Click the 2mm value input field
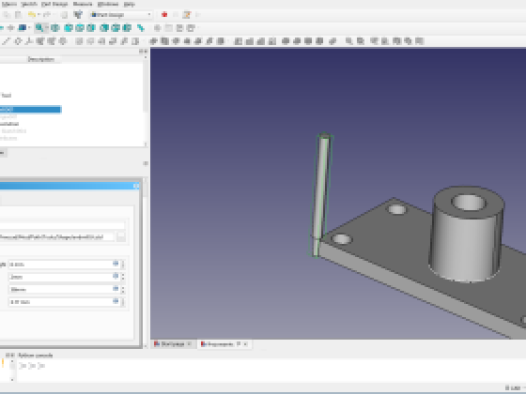 (64, 277)
